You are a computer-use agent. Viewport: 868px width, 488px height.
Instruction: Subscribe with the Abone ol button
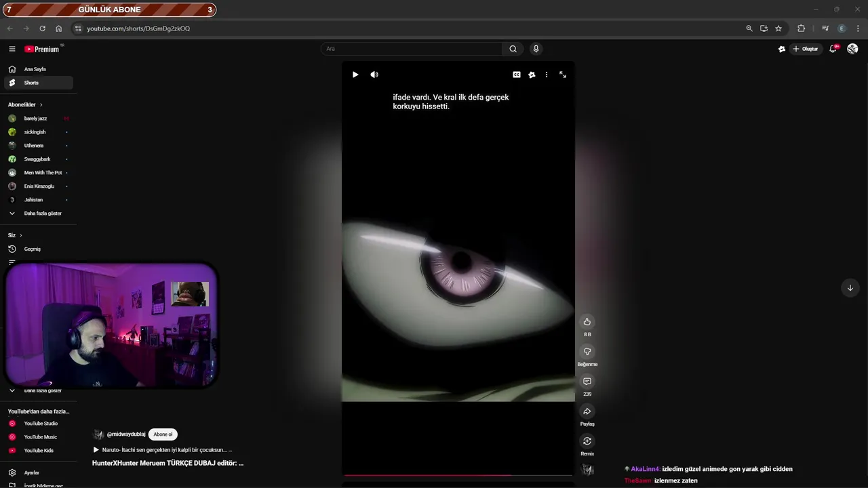pyautogui.click(x=163, y=434)
